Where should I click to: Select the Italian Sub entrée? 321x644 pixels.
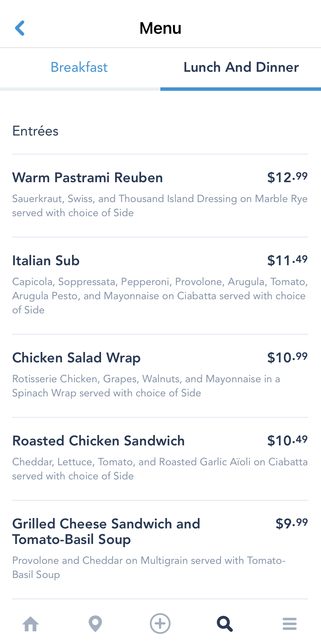pos(46,261)
